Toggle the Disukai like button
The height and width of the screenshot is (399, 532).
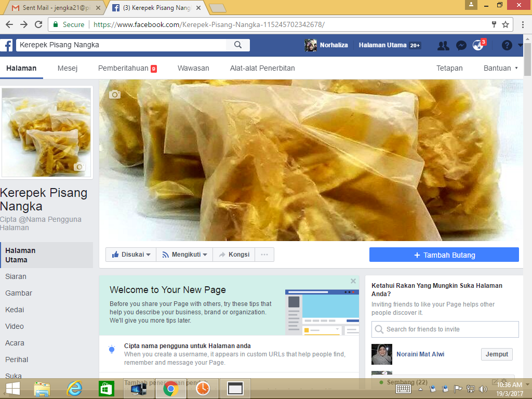pos(131,255)
